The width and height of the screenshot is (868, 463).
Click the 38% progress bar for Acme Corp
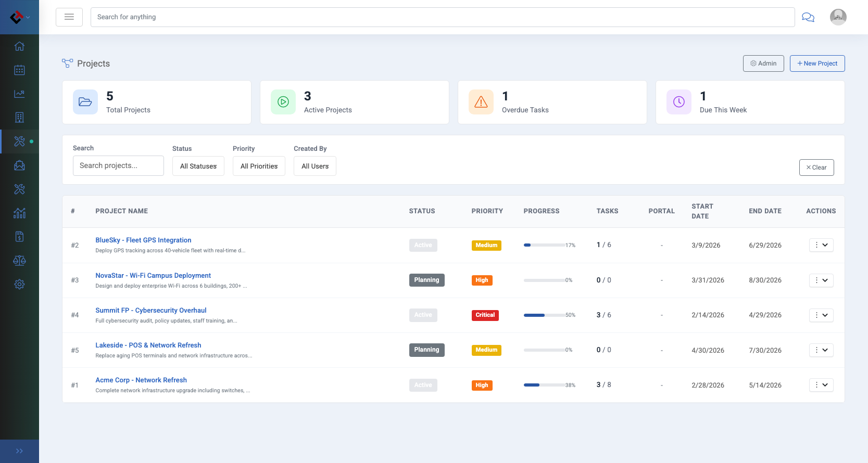point(545,385)
